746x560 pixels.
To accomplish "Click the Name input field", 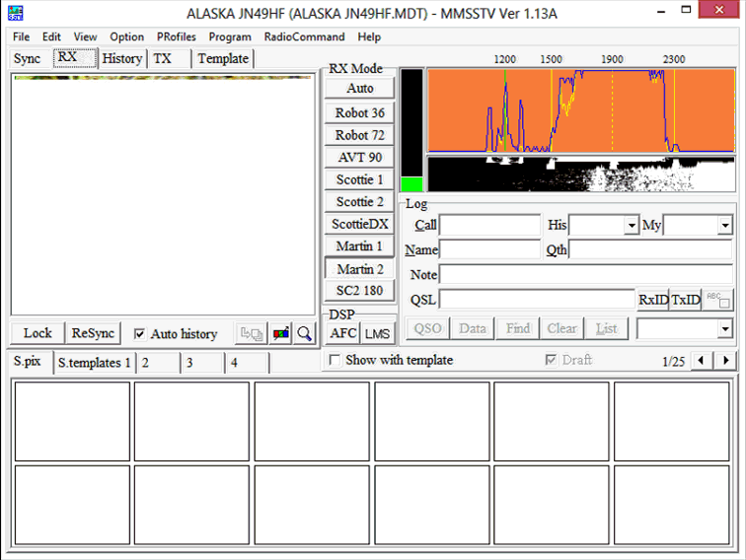I will coord(489,249).
